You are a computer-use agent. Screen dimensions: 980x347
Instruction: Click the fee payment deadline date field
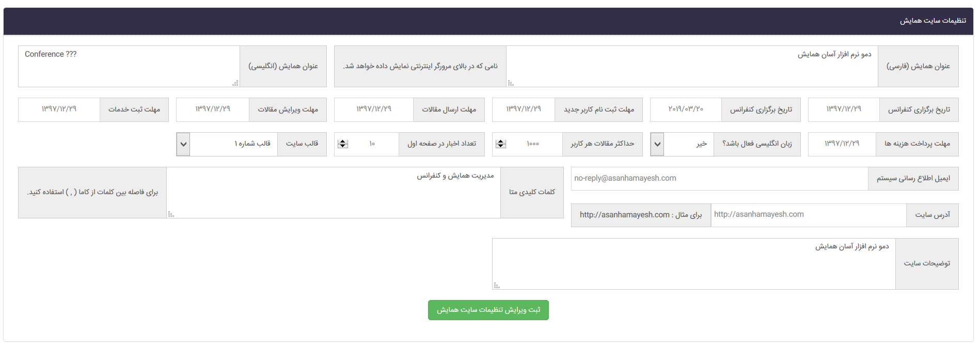pyautogui.click(x=842, y=144)
